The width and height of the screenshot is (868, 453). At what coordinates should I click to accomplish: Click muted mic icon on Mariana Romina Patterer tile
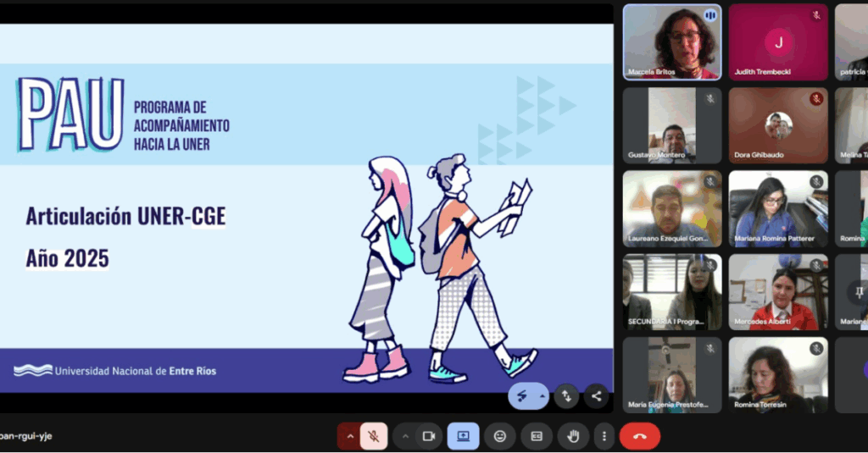tap(816, 182)
